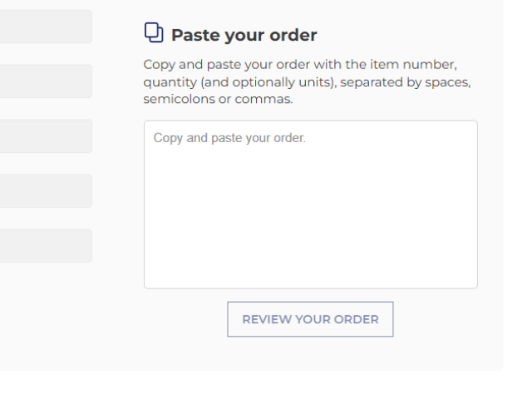Submit the pasted order for review
Screen dimensions: 532x399
[310, 319]
